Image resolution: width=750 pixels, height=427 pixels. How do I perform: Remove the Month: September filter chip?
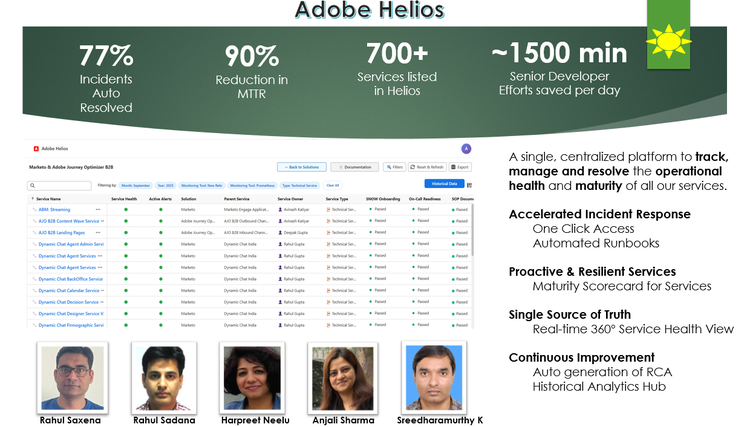[x=134, y=185]
